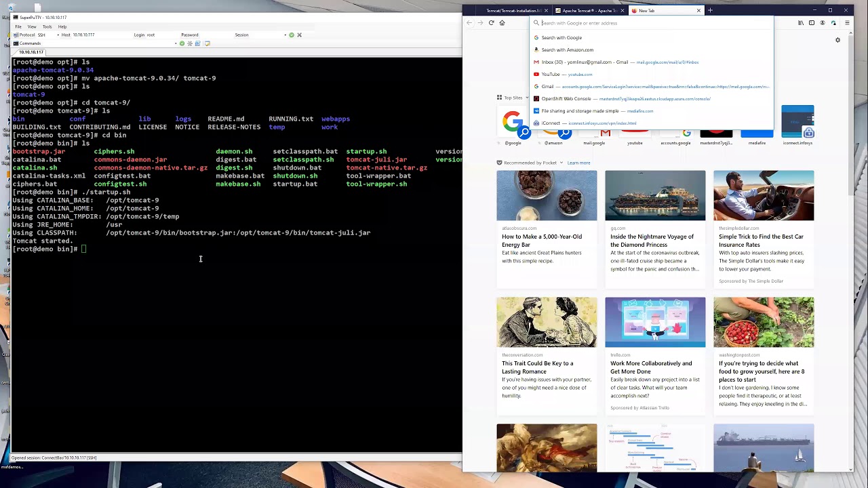Open the File menu in SuperPuTTY
This screenshot has width=868, height=488.
click(18, 26)
